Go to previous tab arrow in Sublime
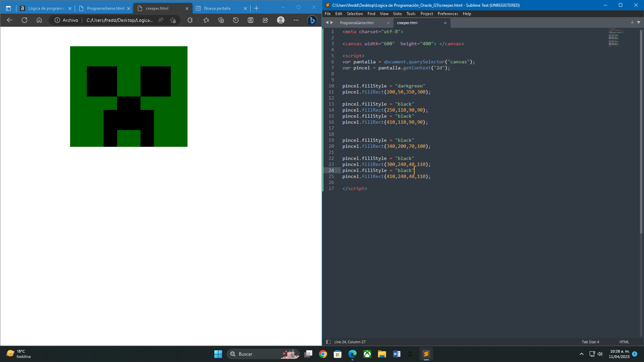644x362 pixels. pyautogui.click(x=327, y=22)
